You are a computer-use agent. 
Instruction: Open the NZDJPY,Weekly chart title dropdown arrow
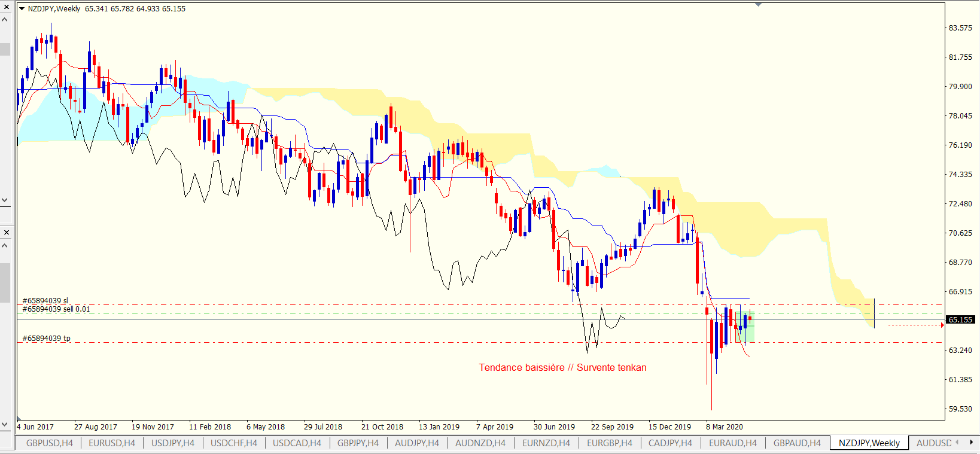[x=22, y=9]
